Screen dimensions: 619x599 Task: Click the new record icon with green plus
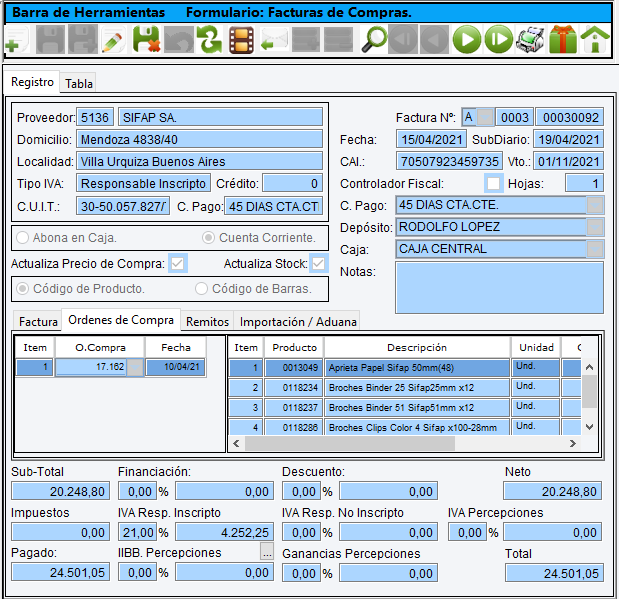16,40
